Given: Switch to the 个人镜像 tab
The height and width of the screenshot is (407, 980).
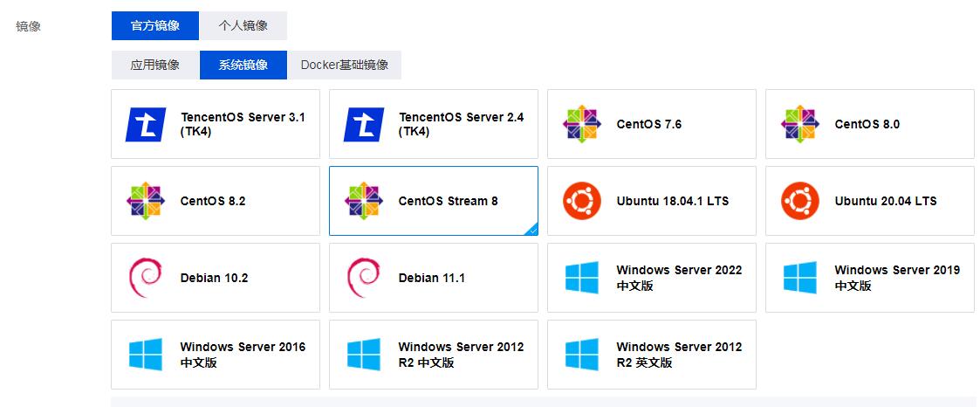Looking at the screenshot, I should tap(243, 25).
